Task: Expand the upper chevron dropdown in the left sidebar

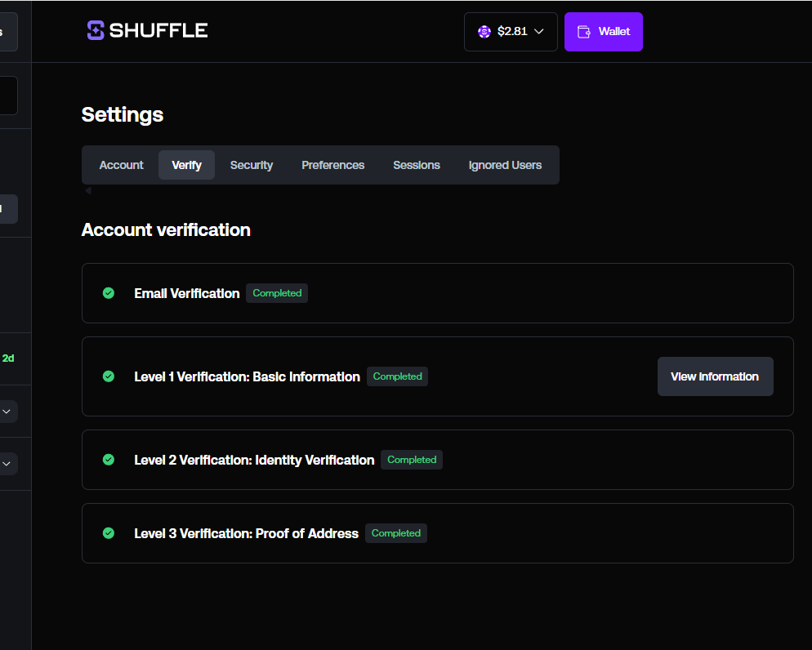Action: click(7, 412)
